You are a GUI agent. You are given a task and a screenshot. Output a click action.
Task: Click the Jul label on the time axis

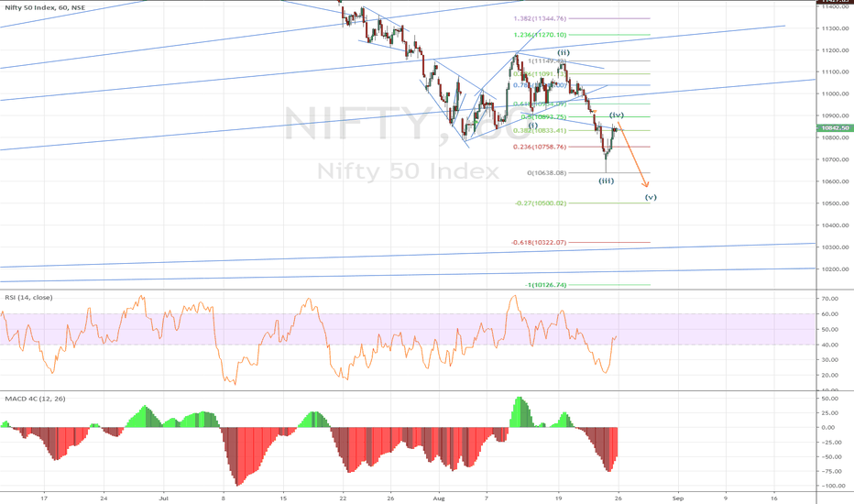163,498
